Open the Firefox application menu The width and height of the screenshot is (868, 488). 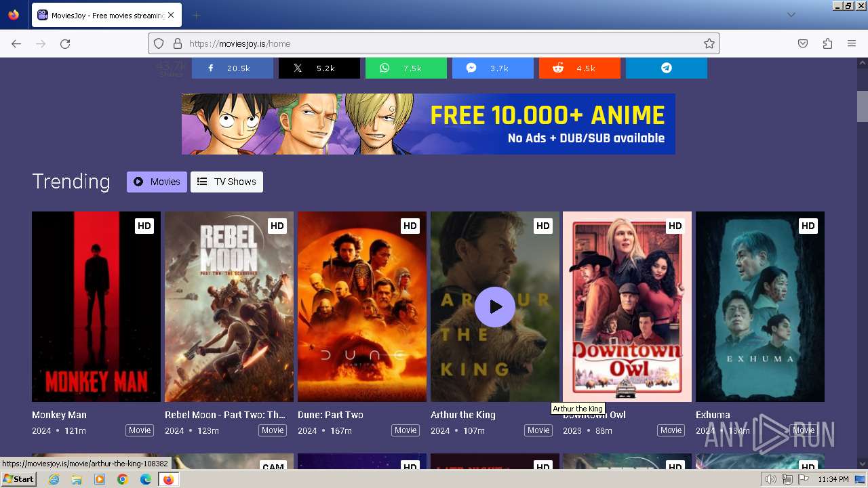(852, 43)
